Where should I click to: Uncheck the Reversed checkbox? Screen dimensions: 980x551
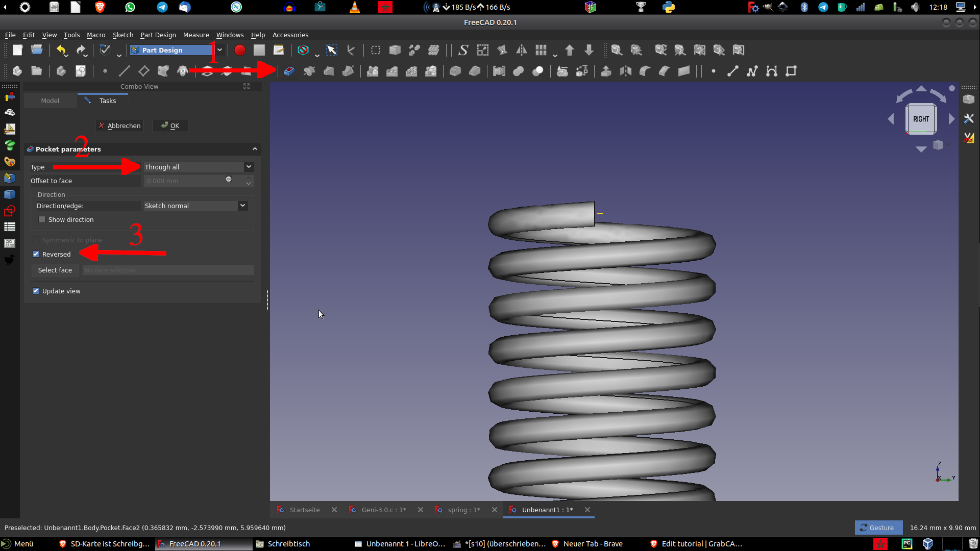coord(36,254)
